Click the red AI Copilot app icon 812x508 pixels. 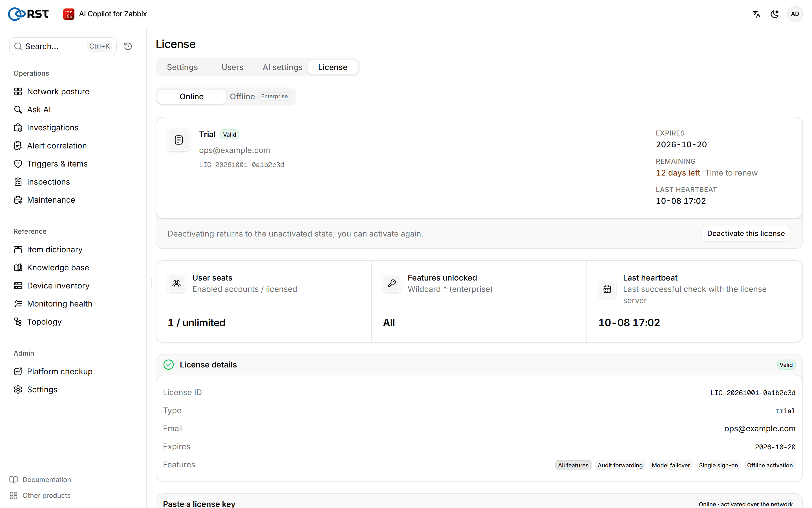coord(69,14)
